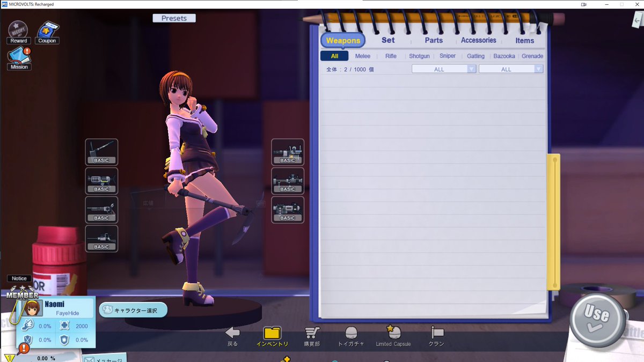The width and height of the screenshot is (644, 362).
Task: Click the HP stat icon beside 2000
Action: click(64, 326)
